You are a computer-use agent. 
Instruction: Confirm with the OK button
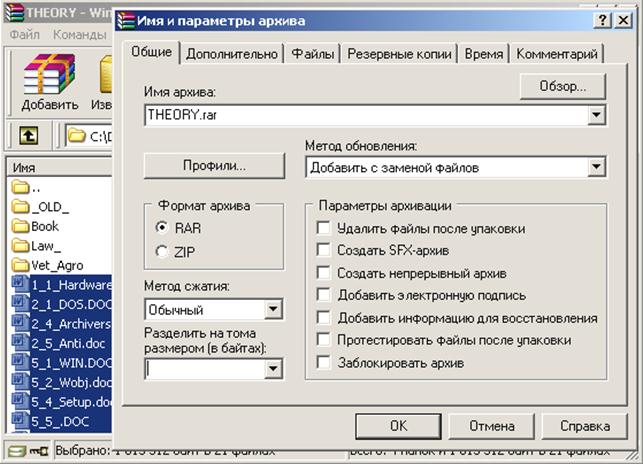click(399, 426)
